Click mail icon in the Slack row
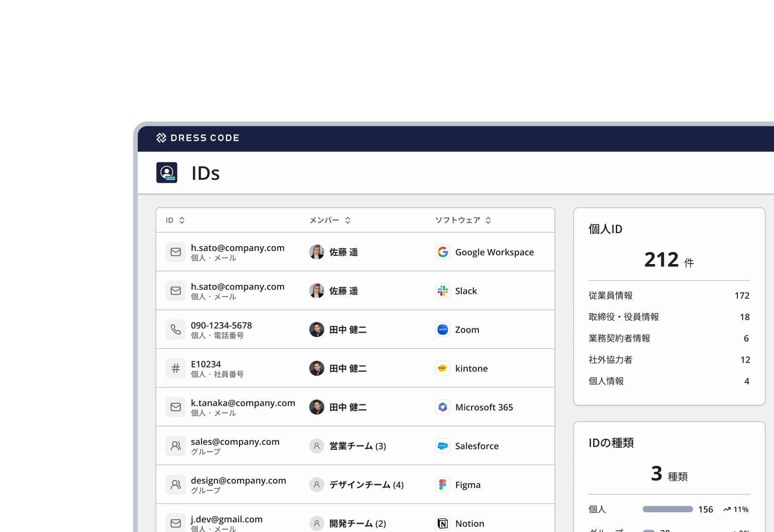The height and width of the screenshot is (532, 774). tap(176, 291)
